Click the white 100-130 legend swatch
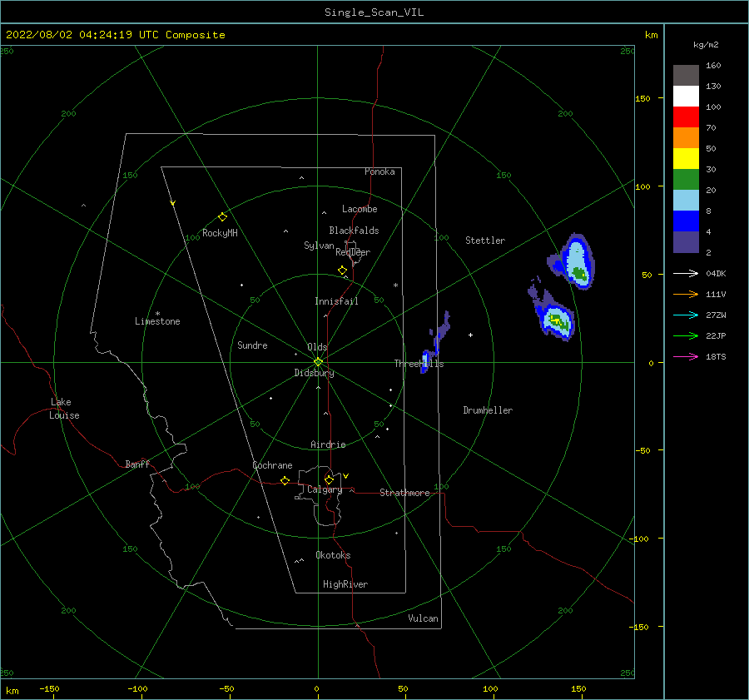749x700 pixels. 686,96
